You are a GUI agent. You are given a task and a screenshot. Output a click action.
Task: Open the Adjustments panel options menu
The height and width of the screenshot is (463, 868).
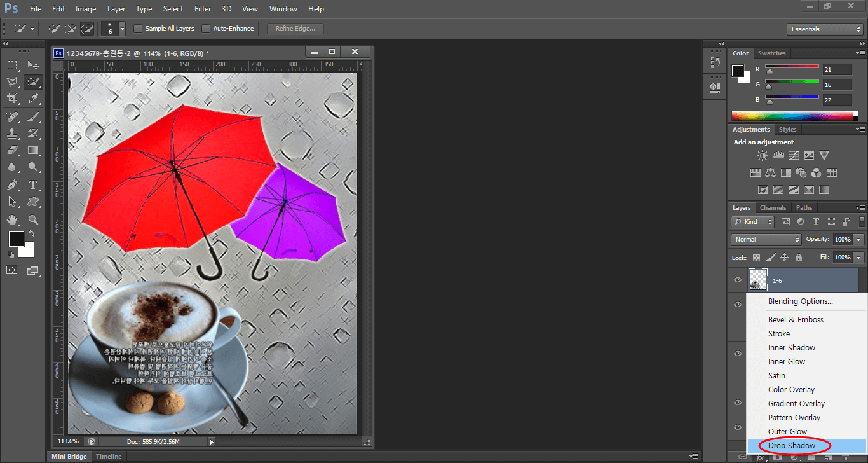(860, 130)
